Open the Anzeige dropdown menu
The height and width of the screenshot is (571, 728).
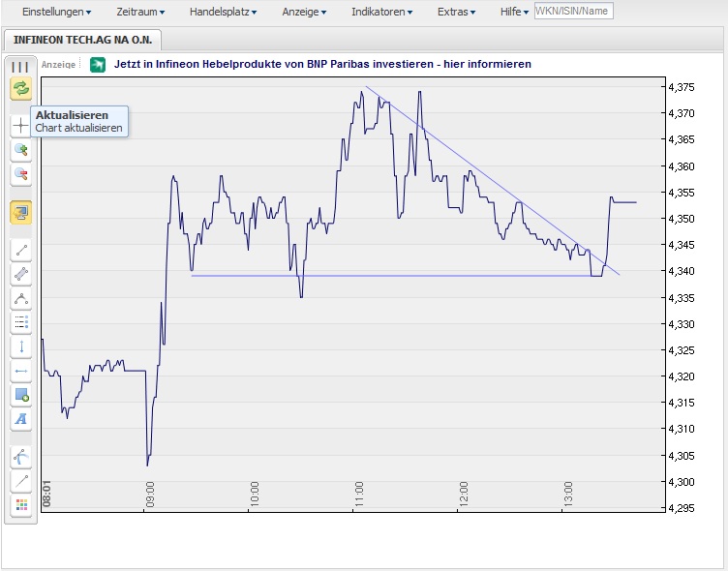[x=304, y=12]
